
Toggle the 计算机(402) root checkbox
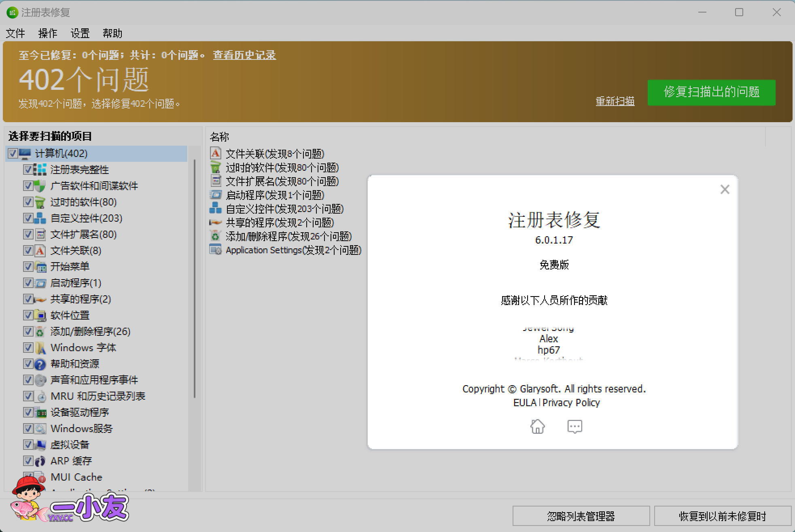click(x=13, y=153)
